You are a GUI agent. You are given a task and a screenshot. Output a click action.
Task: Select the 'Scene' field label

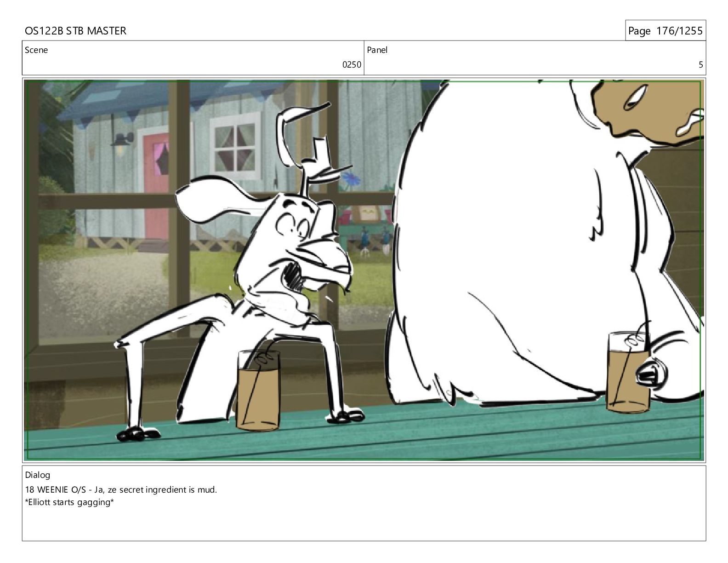(x=36, y=50)
